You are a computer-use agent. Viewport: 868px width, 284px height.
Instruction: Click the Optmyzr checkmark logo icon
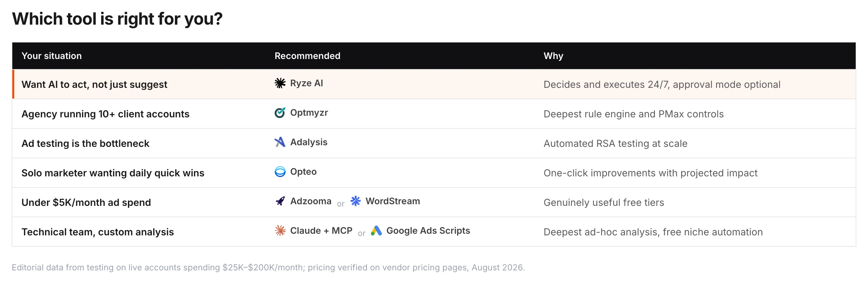tap(280, 112)
